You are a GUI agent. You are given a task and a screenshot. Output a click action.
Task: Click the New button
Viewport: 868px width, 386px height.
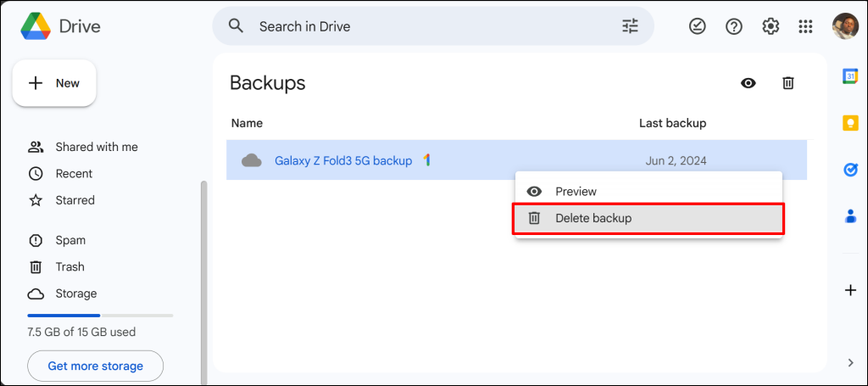click(54, 83)
